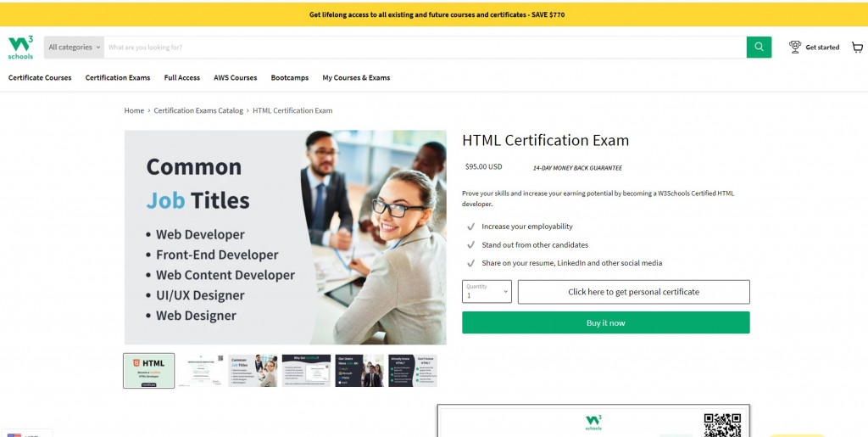
Task: Select the 'Why Get Certified' thumbnail
Action: click(306, 371)
